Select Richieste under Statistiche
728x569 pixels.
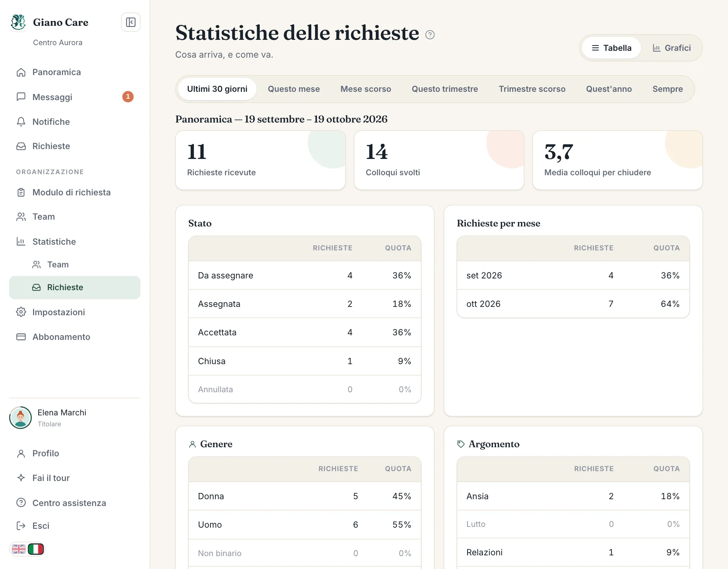[x=75, y=288]
